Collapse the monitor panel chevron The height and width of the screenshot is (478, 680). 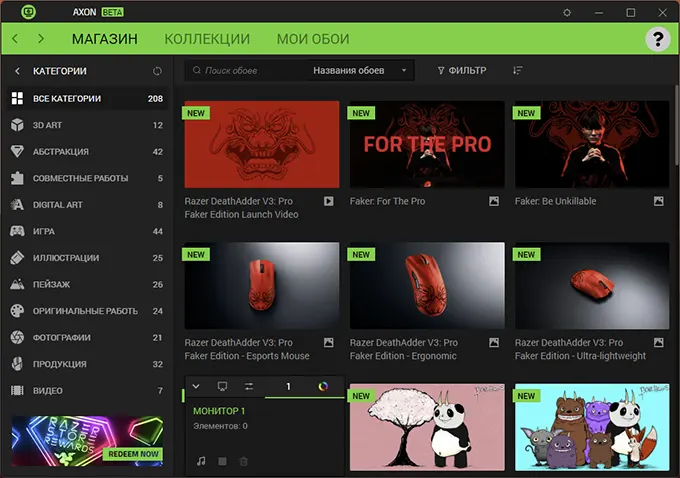click(196, 386)
